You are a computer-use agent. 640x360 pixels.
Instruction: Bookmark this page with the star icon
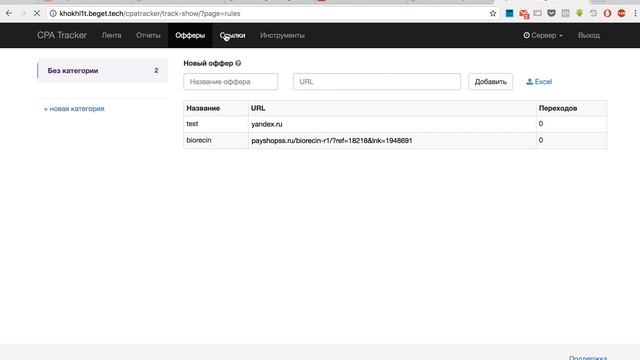pos(493,13)
